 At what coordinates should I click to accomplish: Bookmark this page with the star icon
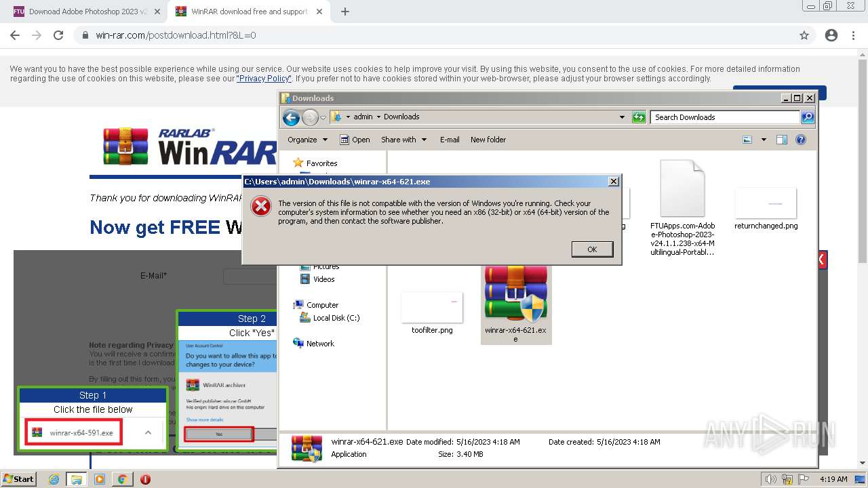(804, 35)
